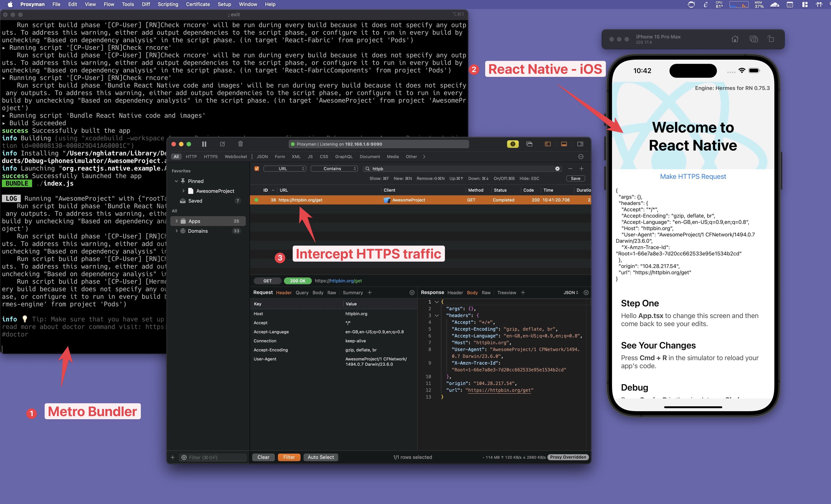Image resolution: width=831 pixels, height=504 pixels.
Task: Click the sidebar Filter input field
Action: pyautogui.click(x=213, y=457)
